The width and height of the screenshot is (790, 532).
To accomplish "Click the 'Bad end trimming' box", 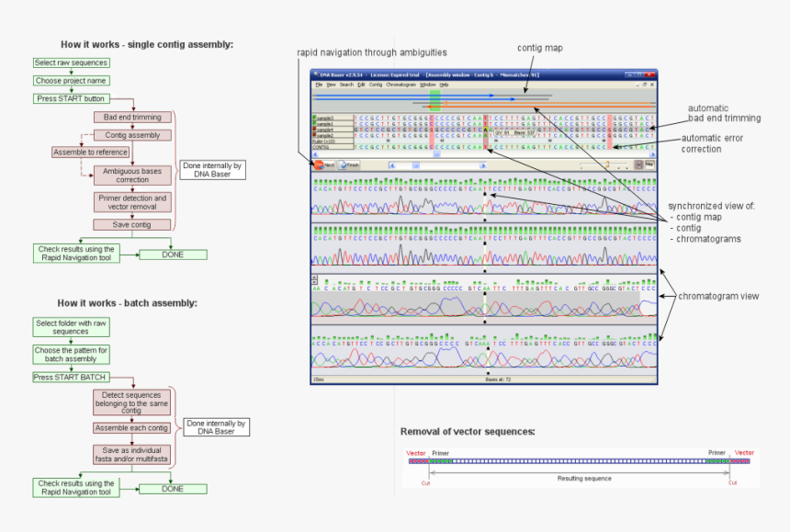I will pyautogui.click(x=132, y=118).
